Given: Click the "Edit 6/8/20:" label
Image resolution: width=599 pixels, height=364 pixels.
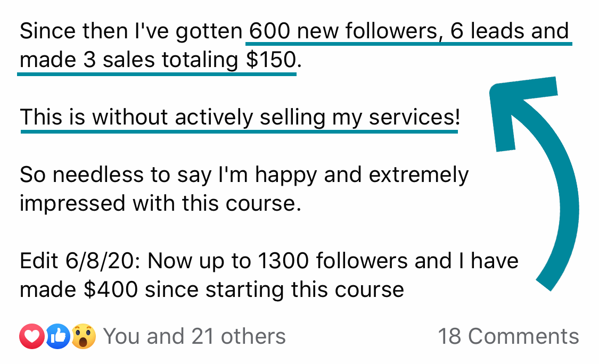Looking at the screenshot, I should tap(80, 261).
